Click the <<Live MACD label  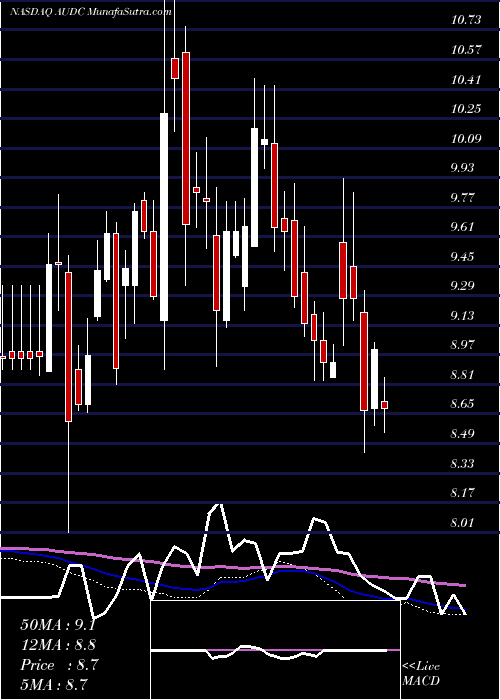[421, 674]
